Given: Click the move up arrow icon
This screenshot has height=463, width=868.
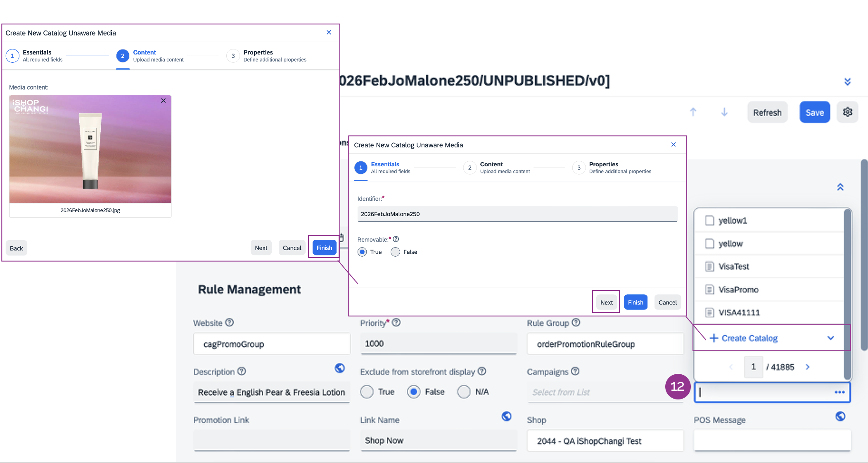Looking at the screenshot, I should pyautogui.click(x=693, y=112).
